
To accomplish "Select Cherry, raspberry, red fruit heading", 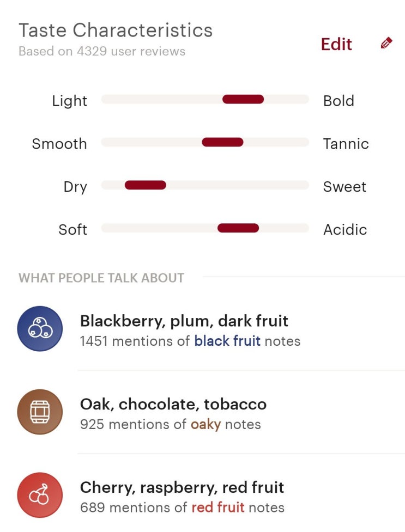I will pyautogui.click(x=182, y=487).
